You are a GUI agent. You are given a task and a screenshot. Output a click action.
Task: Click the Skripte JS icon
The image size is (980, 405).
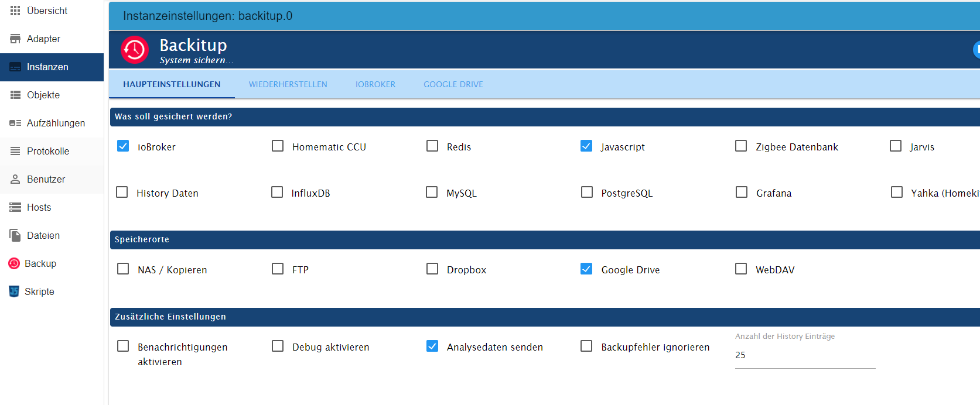coord(14,291)
